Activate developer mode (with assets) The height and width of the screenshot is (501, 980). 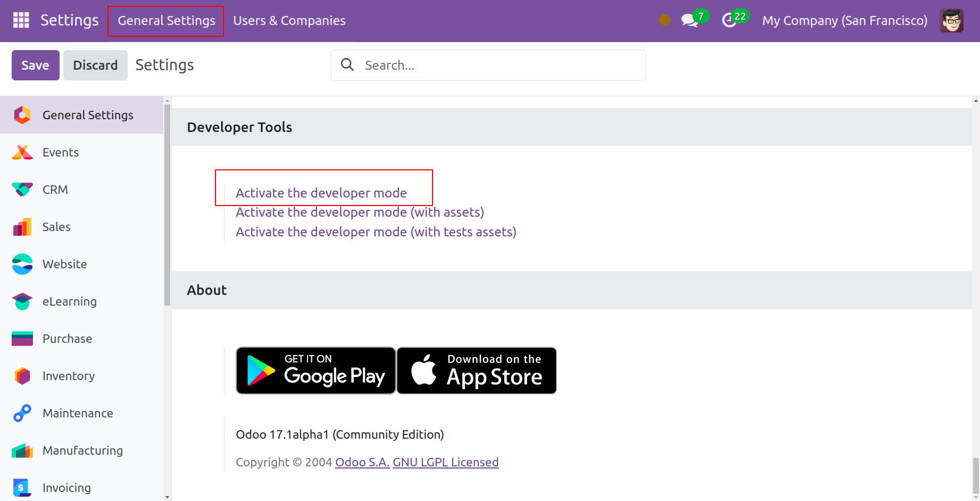click(360, 212)
